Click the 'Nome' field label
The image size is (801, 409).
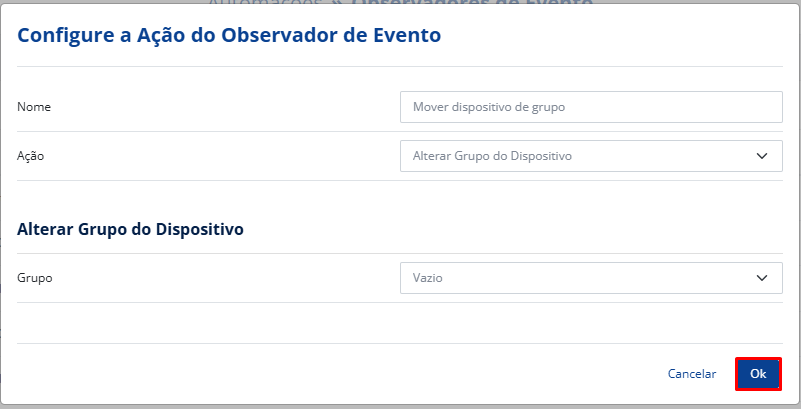[x=34, y=107]
